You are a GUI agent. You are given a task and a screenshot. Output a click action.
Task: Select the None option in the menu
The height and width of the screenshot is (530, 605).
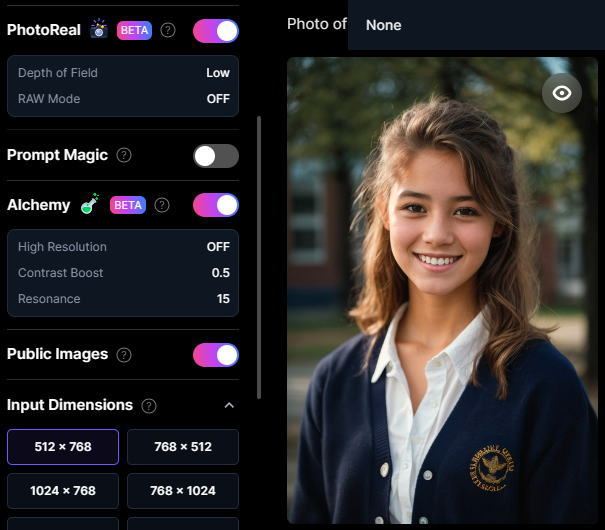(x=384, y=25)
